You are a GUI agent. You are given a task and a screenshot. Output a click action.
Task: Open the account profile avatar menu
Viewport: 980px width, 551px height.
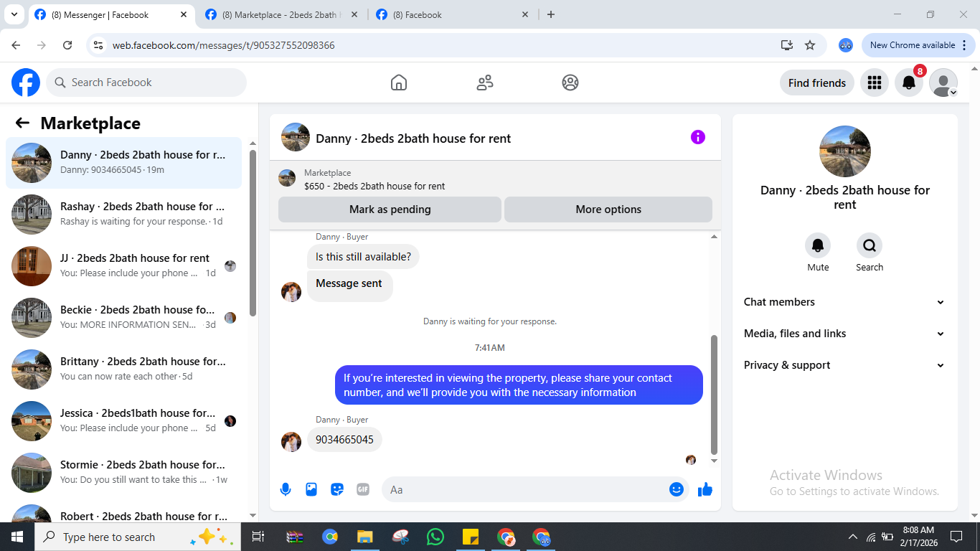[943, 83]
